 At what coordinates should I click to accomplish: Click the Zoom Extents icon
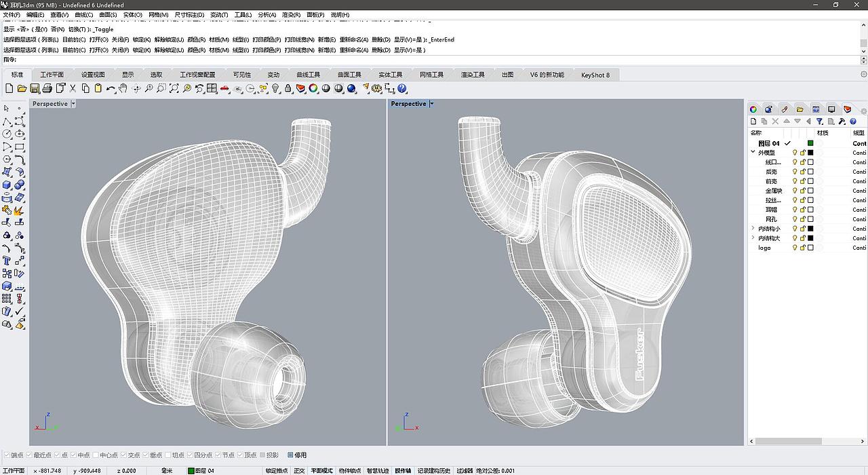click(174, 88)
